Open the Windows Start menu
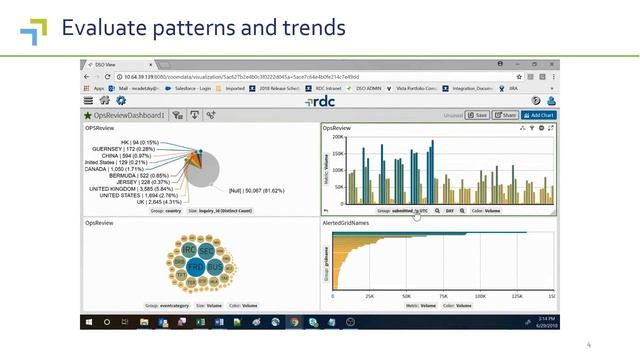Image resolution: width=640 pixels, height=360 pixels. 89,322
